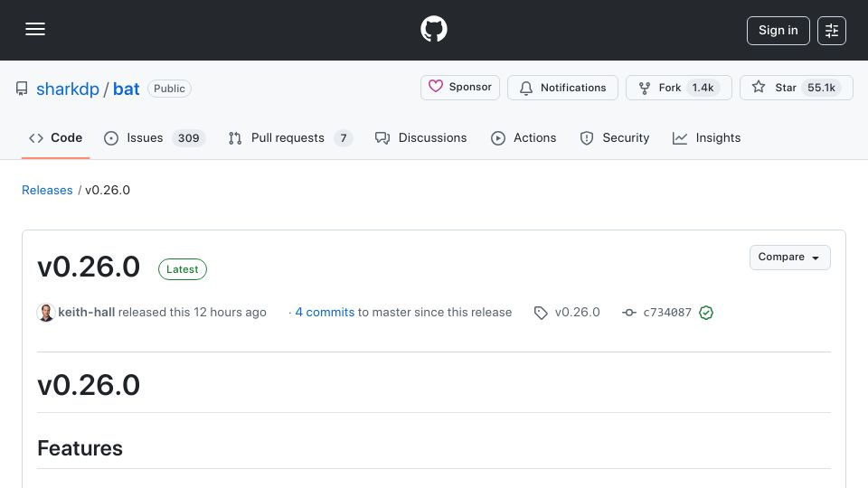Open commit c734087
The width and height of the screenshot is (868, 488).
tap(667, 313)
